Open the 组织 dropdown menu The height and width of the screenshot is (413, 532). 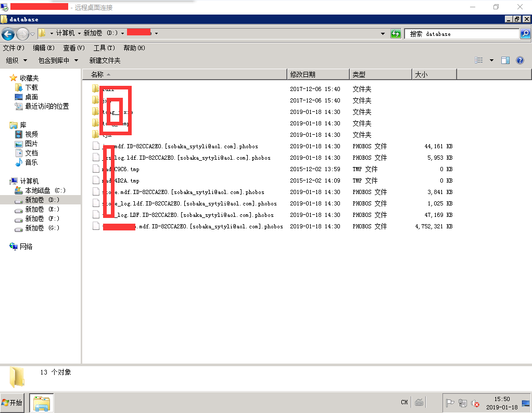tap(16, 60)
